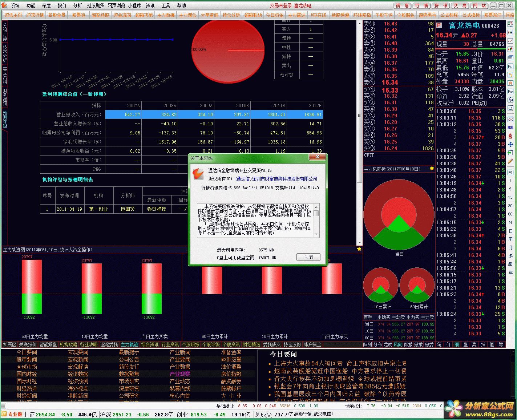Switch to the 基本资料 side tab
The image size is (517, 420).
point(5,76)
